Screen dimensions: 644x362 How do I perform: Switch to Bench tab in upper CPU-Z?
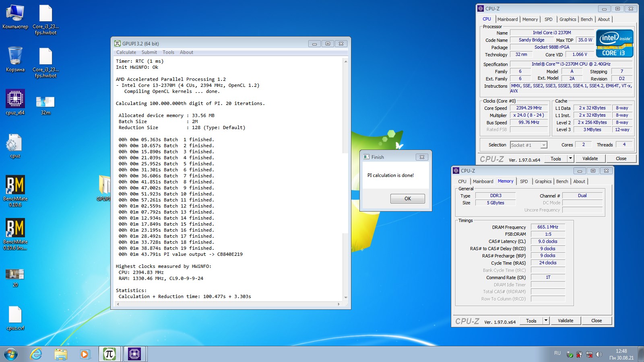(586, 19)
